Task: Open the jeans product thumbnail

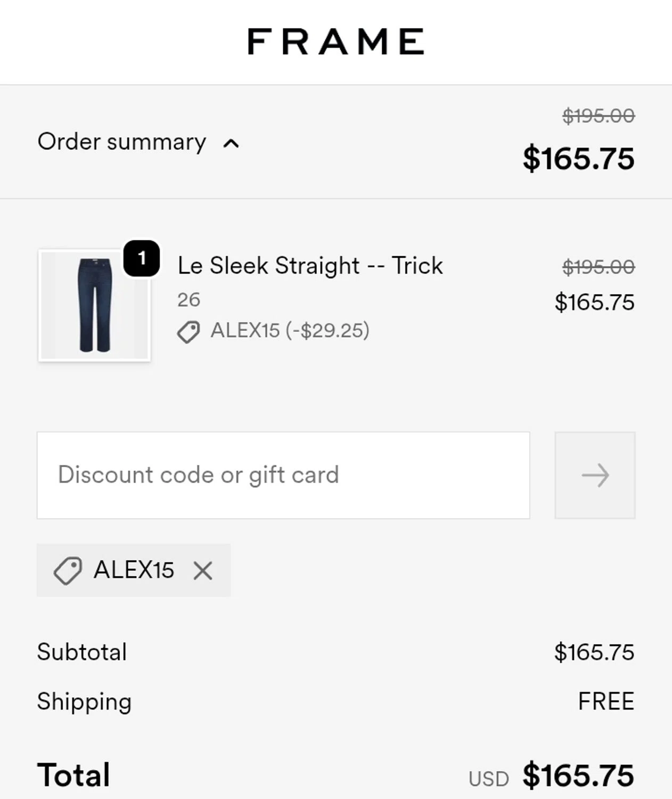Action: 94,305
